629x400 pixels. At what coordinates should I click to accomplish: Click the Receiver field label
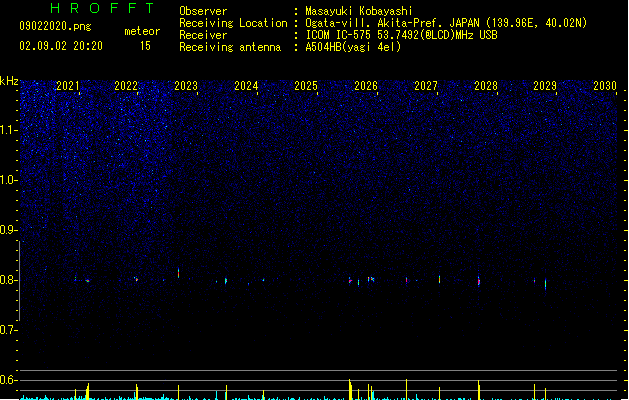click(x=203, y=35)
